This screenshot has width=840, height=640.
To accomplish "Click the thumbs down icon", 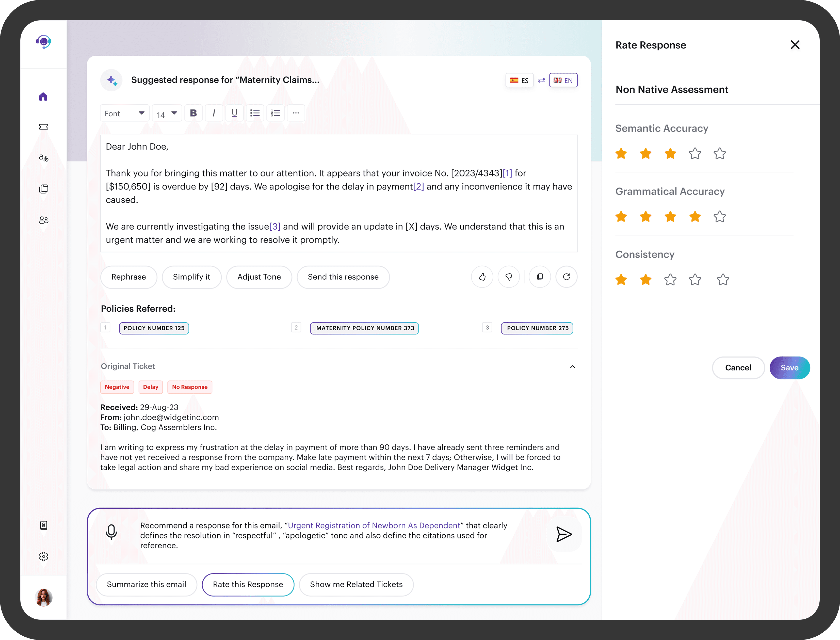I will point(509,277).
